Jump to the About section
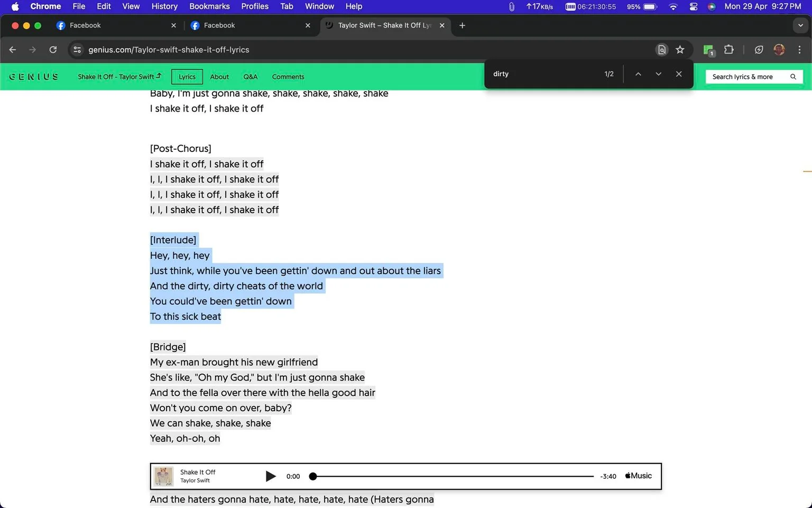This screenshot has width=812, height=508. 219,77
